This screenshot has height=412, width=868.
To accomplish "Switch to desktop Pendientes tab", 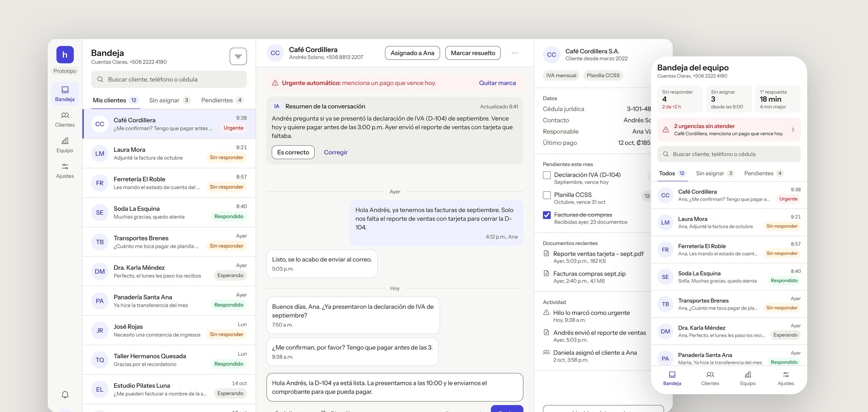I will click(222, 100).
